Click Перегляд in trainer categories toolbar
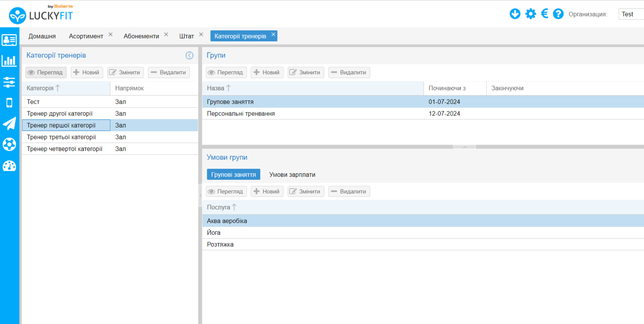The width and height of the screenshot is (644, 324). 46,72
